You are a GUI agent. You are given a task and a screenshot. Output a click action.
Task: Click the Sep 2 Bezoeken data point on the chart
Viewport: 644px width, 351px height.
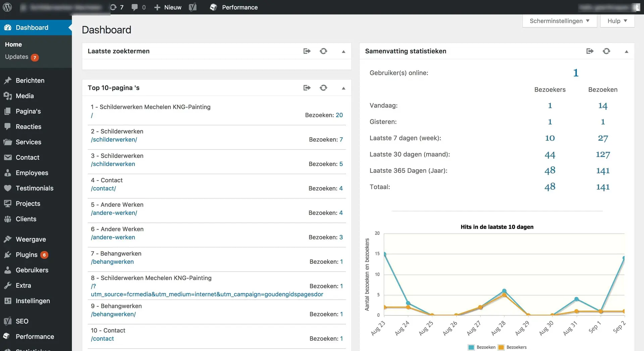click(624, 258)
